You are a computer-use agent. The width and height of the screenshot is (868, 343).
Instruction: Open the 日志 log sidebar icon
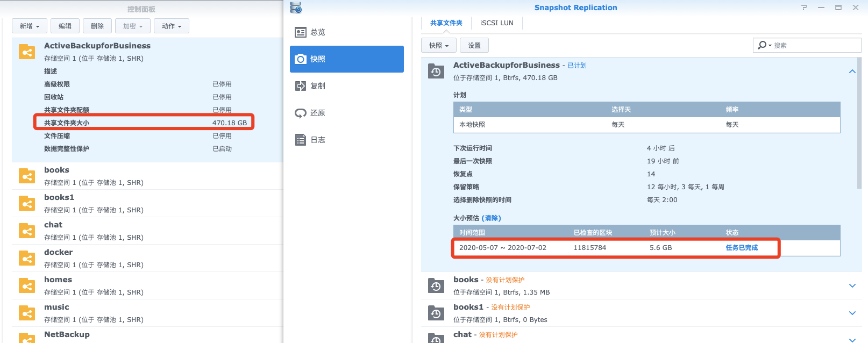coord(301,140)
